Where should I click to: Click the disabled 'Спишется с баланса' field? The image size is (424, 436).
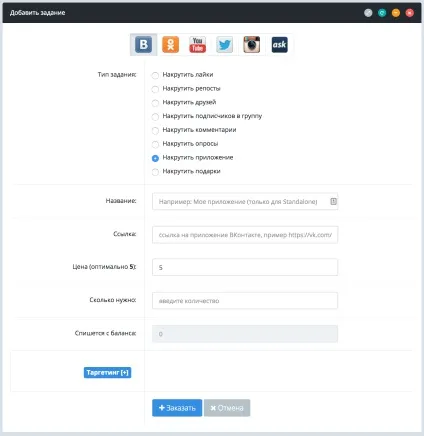pos(245,334)
